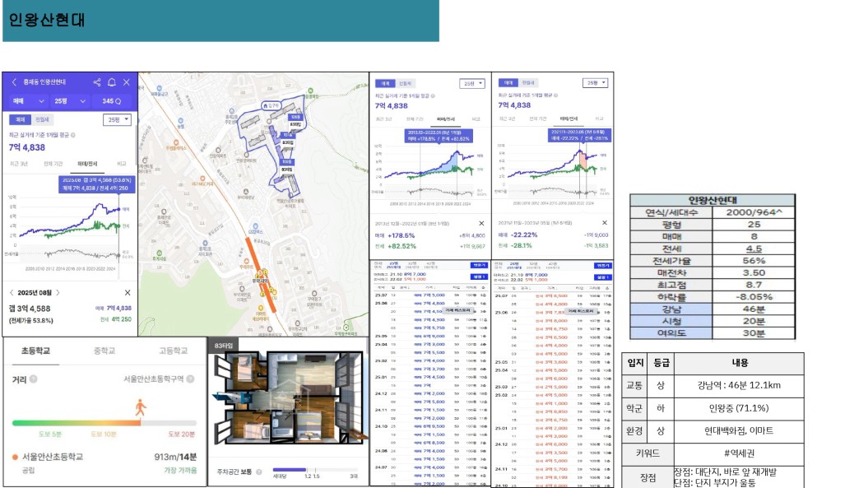This screenshot has height=488, width=868.
Task: Click the 인왕산현대 slide title
Action: coord(47,21)
